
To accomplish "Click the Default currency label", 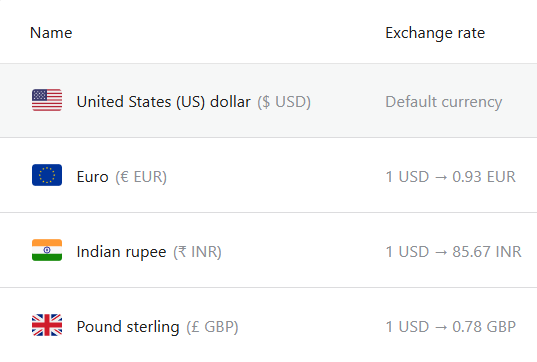I will [x=444, y=102].
